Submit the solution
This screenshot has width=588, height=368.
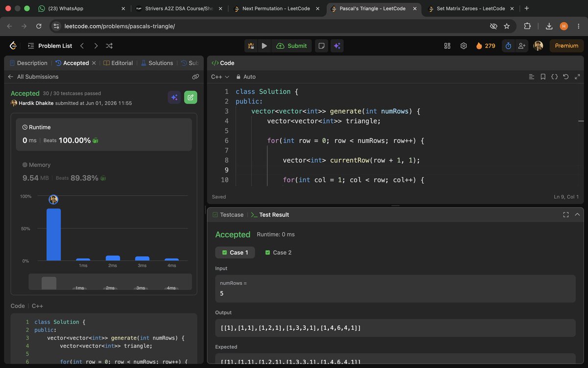point(292,46)
